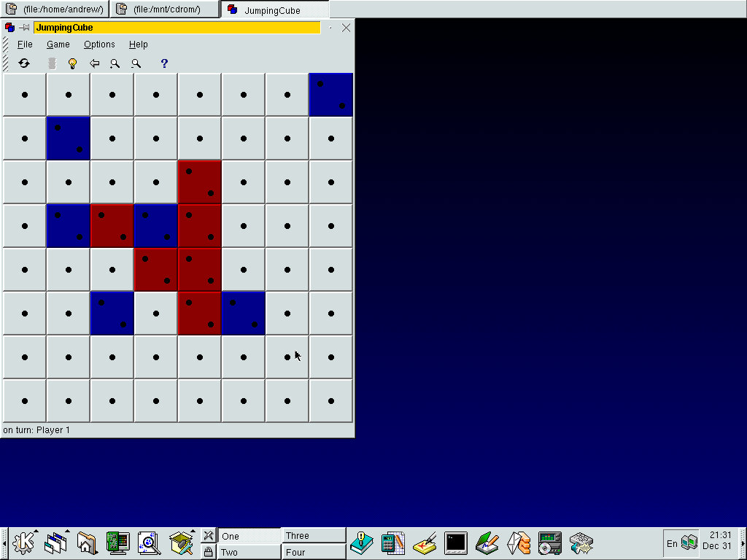Open the home folder icon in the panel
Viewport: 747px width, 560px height.
[87, 543]
